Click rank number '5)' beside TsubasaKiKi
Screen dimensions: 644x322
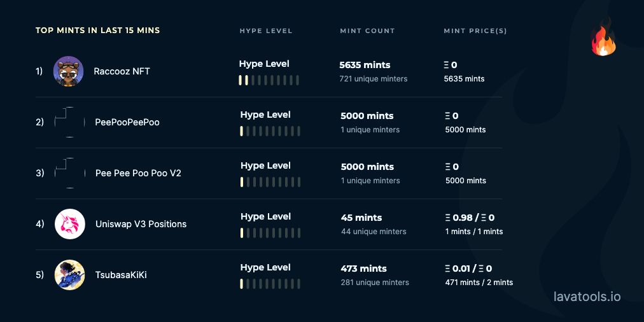click(x=40, y=275)
